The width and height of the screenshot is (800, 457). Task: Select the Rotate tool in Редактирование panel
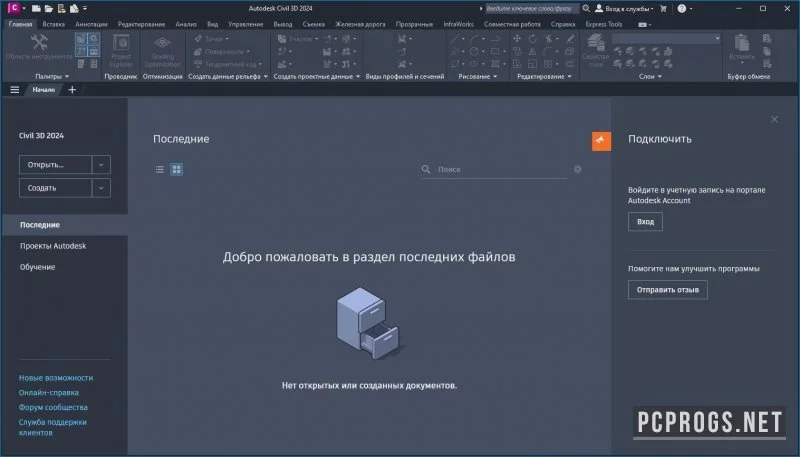click(533, 39)
